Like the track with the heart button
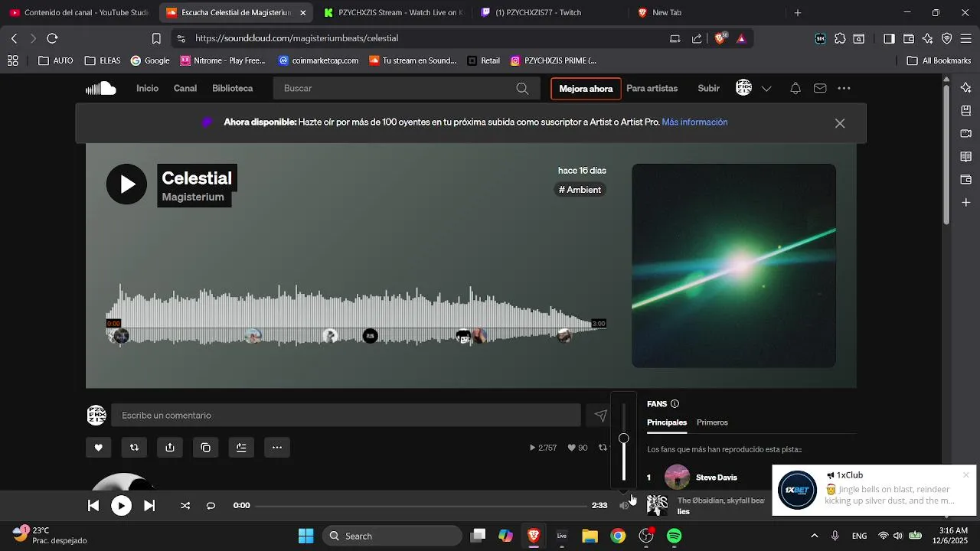 tap(99, 448)
